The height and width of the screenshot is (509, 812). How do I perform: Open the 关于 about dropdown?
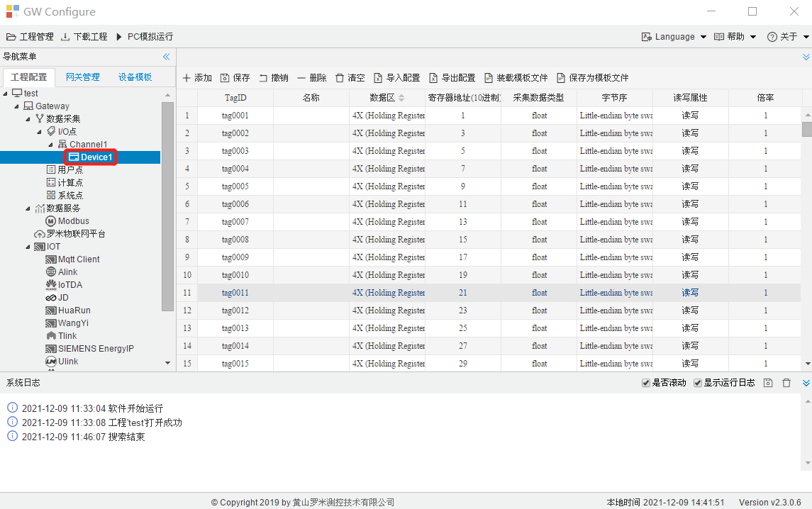(788, 37)
